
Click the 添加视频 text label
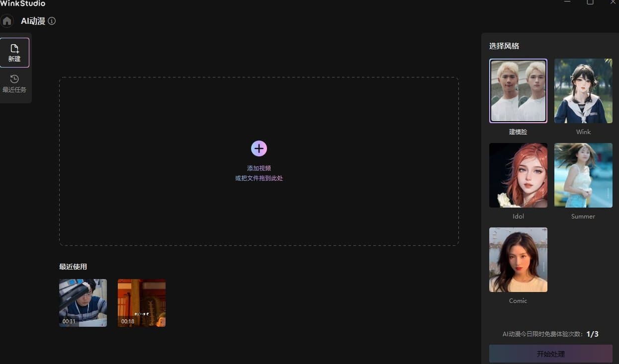tap(259, 168)
